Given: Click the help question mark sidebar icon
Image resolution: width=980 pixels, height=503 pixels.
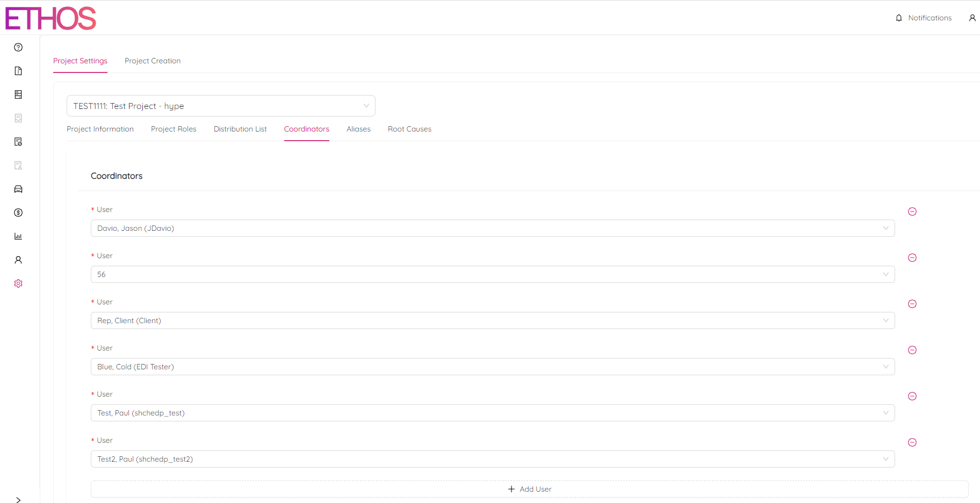Looking at the screenshot, I should (x=18, y=47).
